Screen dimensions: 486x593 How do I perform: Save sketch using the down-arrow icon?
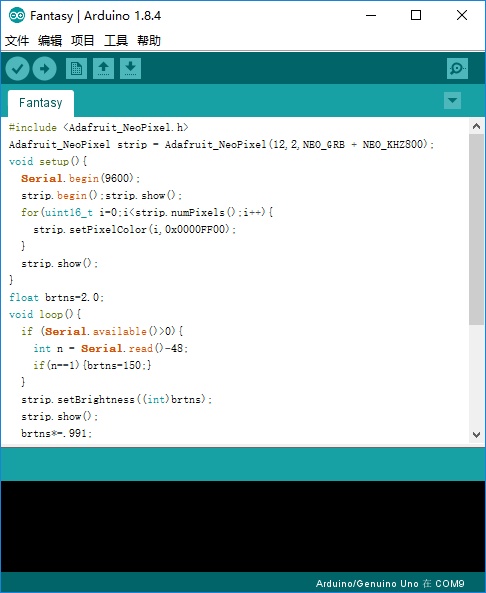pyautogui.click(x=130, y=68)
